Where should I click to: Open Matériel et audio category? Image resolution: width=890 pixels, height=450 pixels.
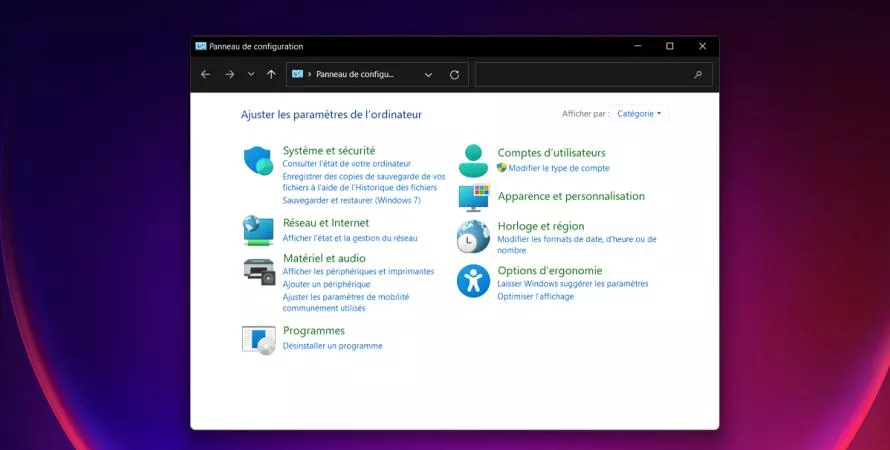point(324,258)
